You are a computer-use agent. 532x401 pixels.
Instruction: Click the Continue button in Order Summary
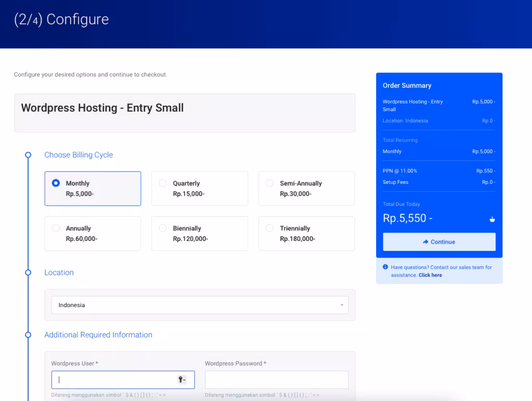click(x=439, y=242)
